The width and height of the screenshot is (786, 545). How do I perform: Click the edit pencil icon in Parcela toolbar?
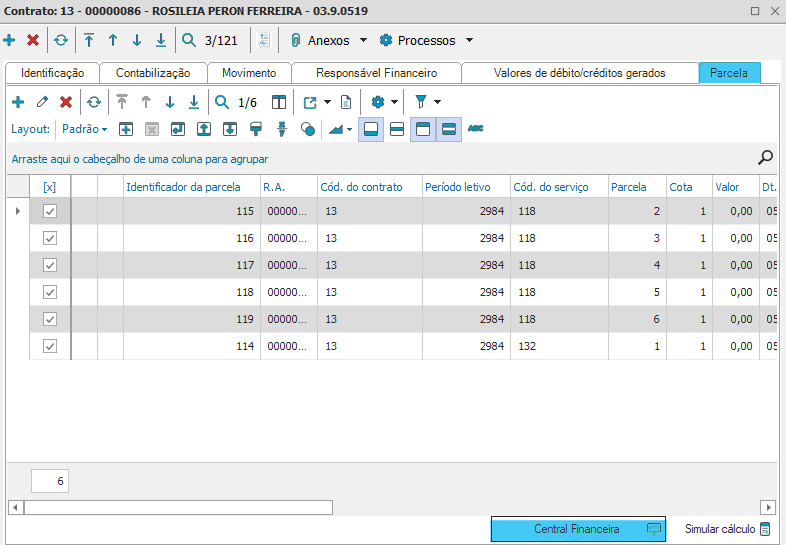42,102
